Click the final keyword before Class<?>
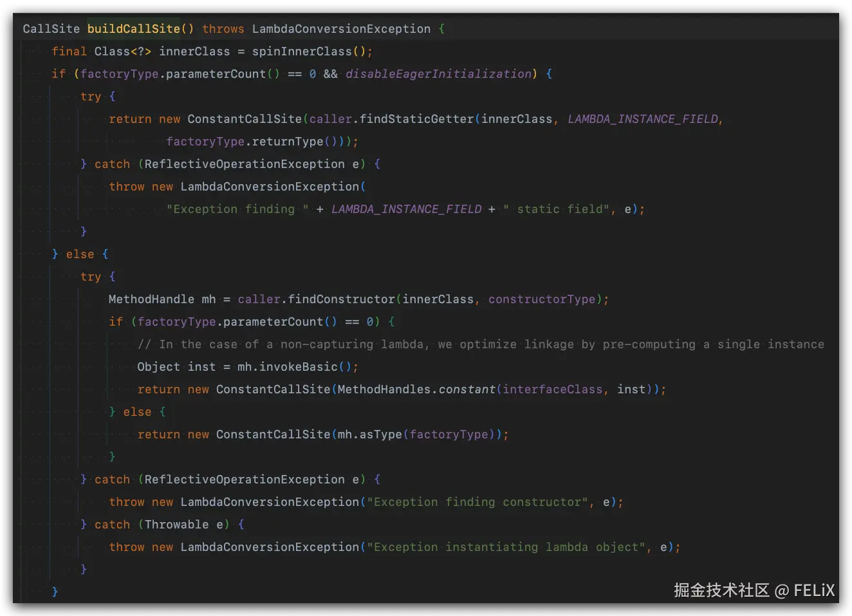 point(69,51)
